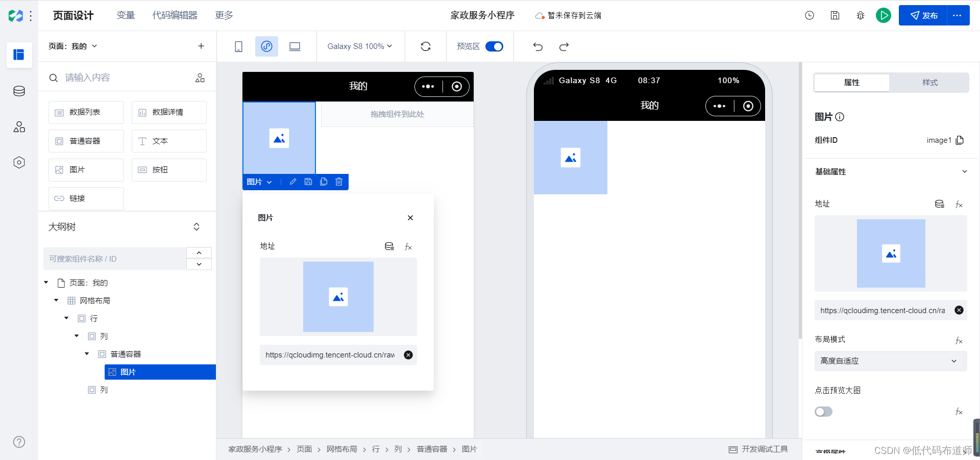Open the data source sidebar icon
The height and width of the screenshot is (460, 980).
(19, 91)
